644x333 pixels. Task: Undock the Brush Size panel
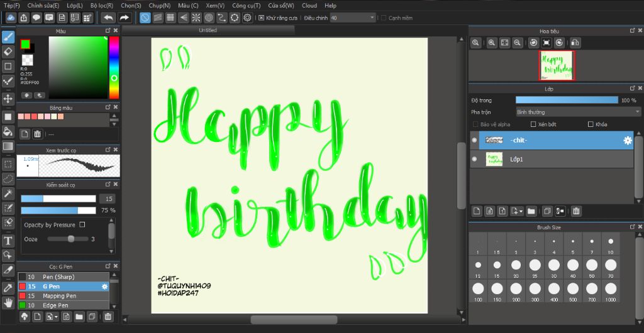(x=633, y=227)
